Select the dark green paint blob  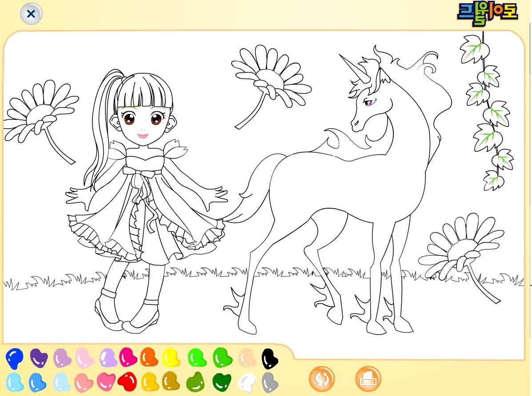tap(221, 381)
